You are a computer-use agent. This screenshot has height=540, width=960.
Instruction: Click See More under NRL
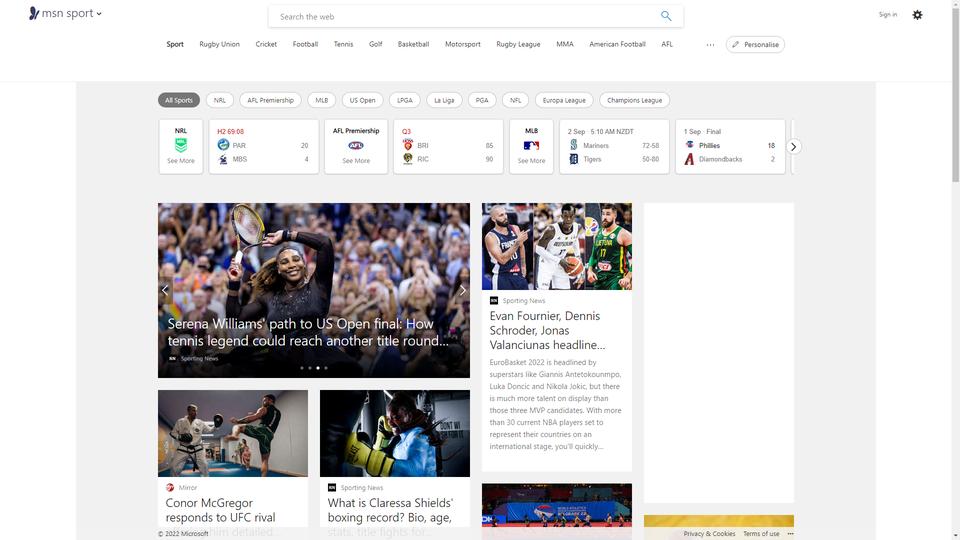coord(181,161)
